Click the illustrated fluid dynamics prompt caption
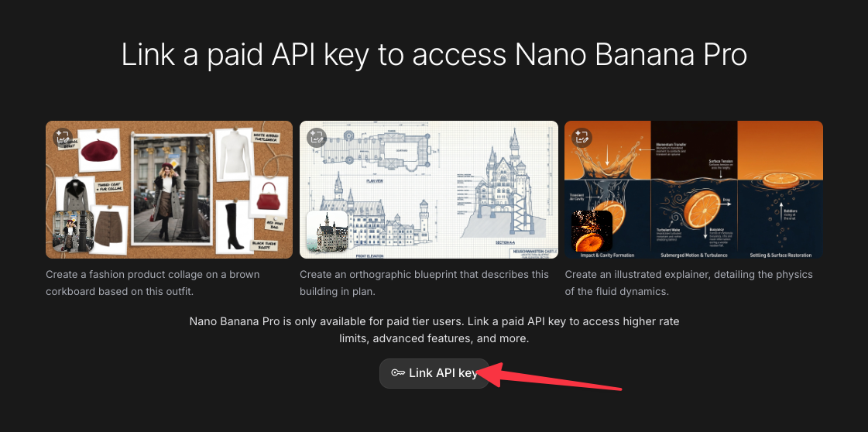868x432 pixels. [x=688, y=283]
